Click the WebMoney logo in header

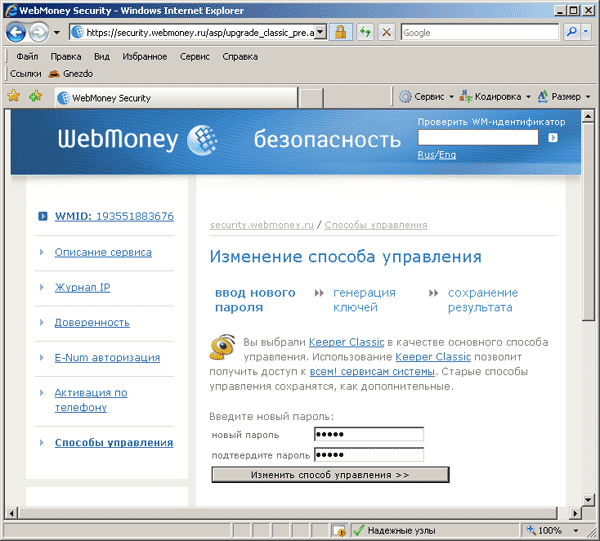click(138, 139)
